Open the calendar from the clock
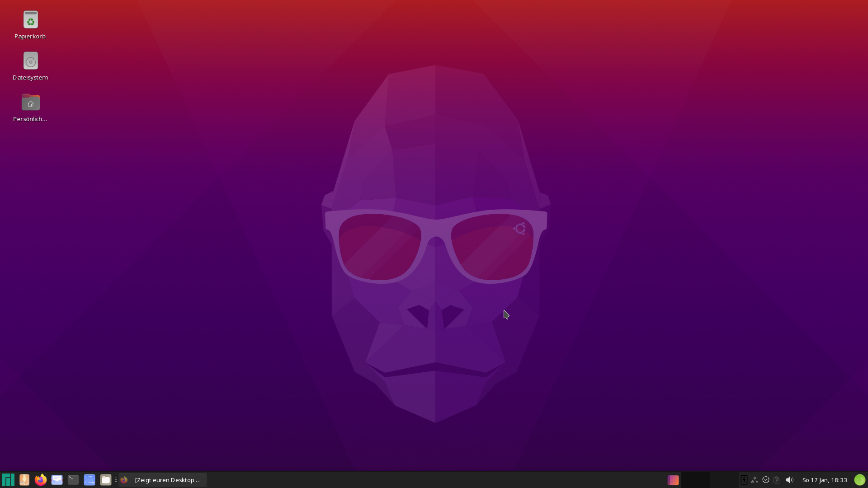Image resolution: width=868 pixels, height=488 pixels. (x=824, y=480)
